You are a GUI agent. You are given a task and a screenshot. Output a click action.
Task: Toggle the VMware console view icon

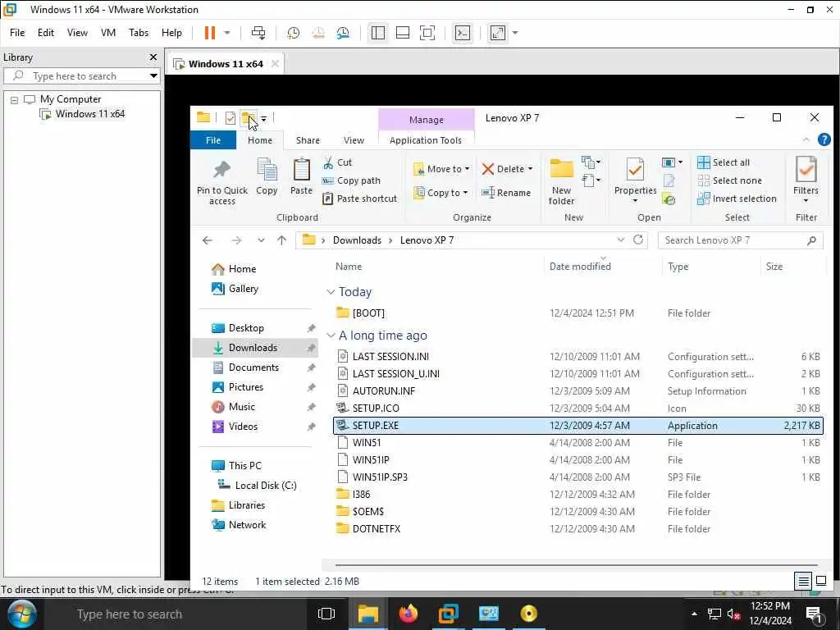pyautogui.click(x=463, y=33)
